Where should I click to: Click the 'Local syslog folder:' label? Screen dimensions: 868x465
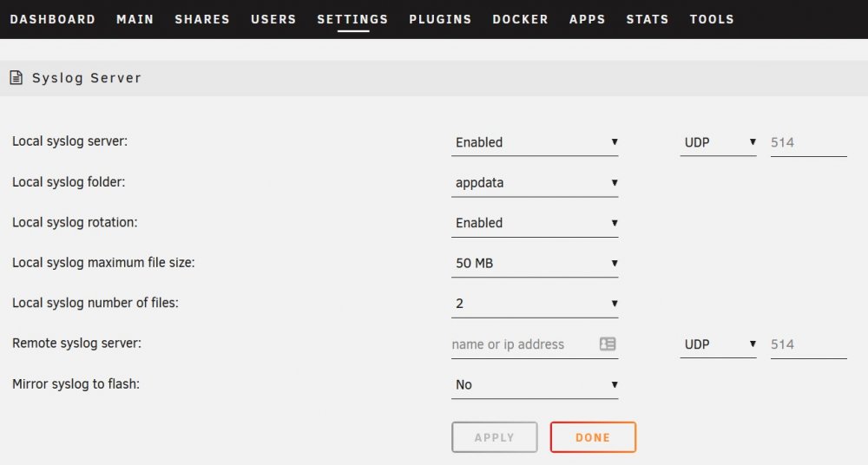69,182
